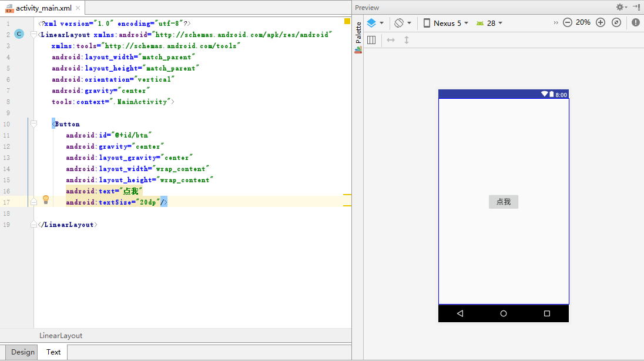Click the Android back button in preview
This screenshot has height=361, width=644.
pos(459,313)
